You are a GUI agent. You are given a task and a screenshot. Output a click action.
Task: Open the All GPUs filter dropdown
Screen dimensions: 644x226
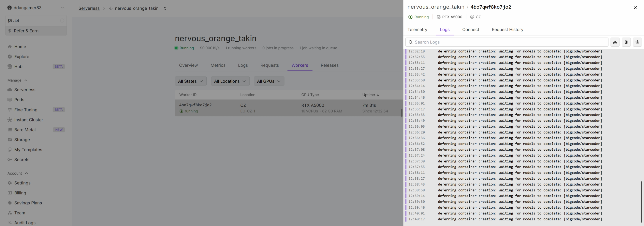(x=269, y=81)
